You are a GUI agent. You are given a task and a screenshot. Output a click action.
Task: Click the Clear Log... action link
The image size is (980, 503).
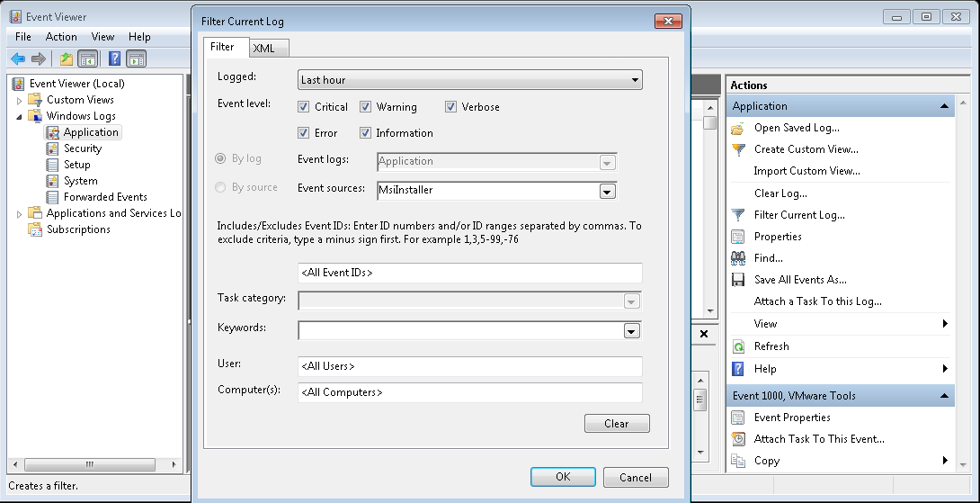coord(780,193)
